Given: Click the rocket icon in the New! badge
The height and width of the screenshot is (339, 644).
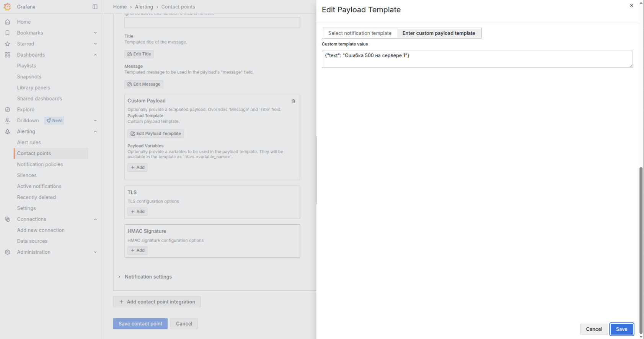Looking at the screenshot, I should [49, 120].
